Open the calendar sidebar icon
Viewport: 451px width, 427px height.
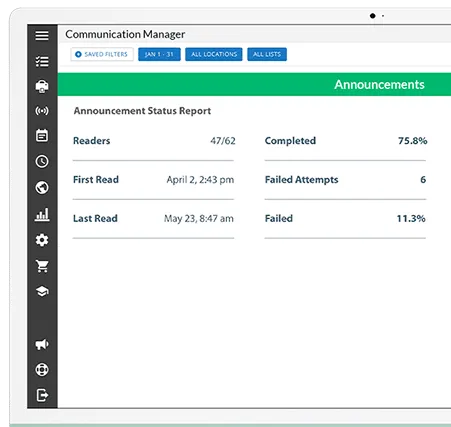42,135
